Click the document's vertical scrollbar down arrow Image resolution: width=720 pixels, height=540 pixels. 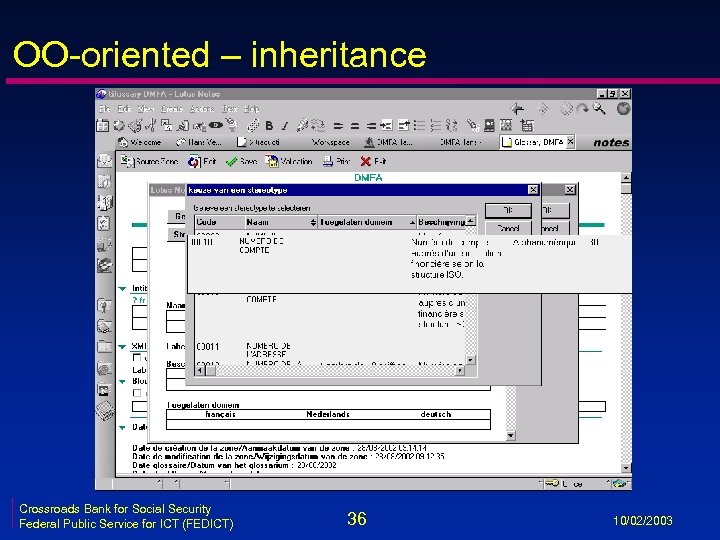click(626, 468)
